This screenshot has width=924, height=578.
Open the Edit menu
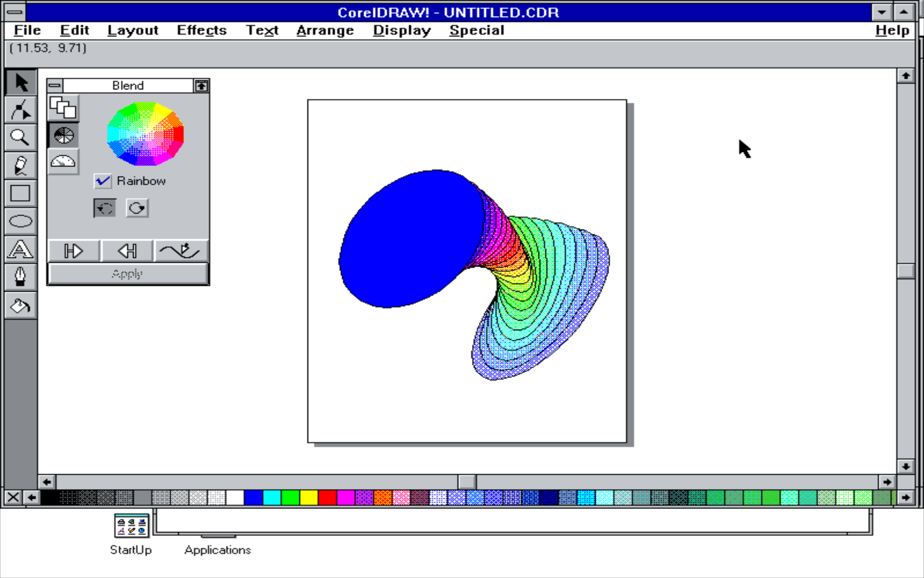pos(74,30)
